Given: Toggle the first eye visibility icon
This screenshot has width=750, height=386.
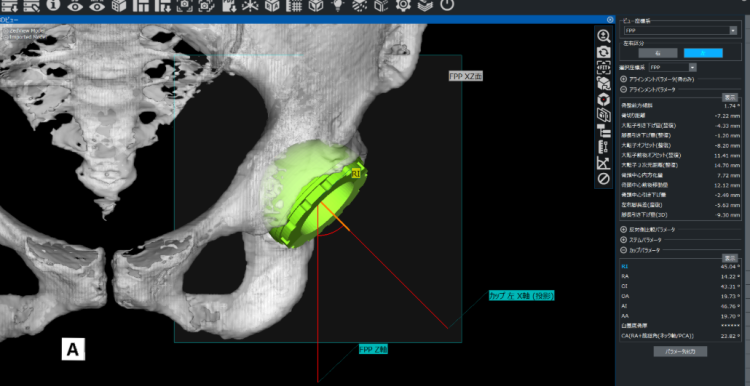Looking at the screenshot, I should click(x=76, y=5).
